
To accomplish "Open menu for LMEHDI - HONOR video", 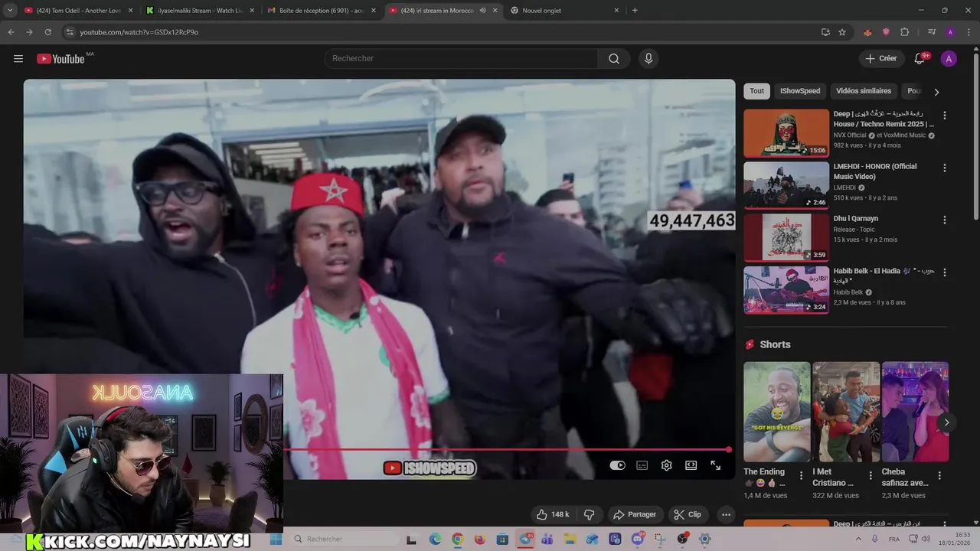I will pos(944,168).
